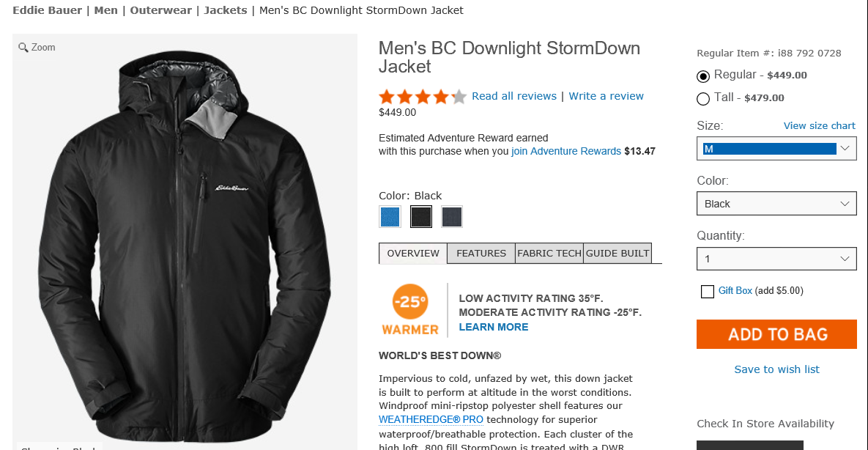868x450 pixels.
Task: Open the Size dropdown
Action: click(x=776, y=149)
